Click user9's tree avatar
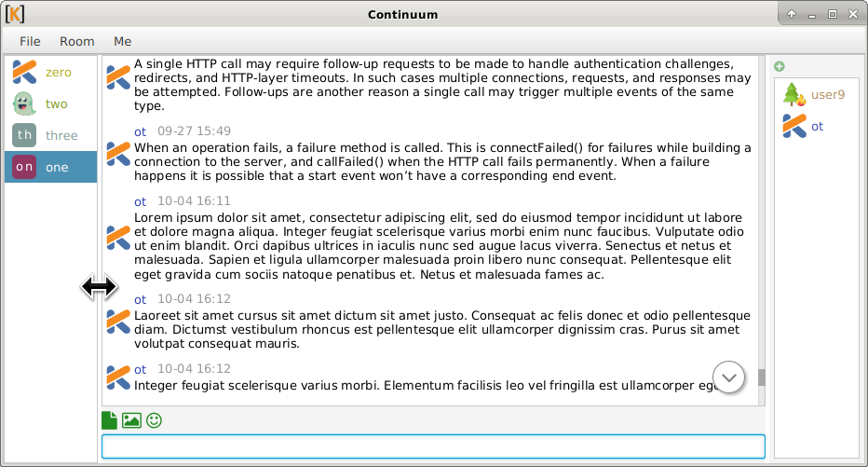The image size is (868, 467). click(x=793, y=94)
